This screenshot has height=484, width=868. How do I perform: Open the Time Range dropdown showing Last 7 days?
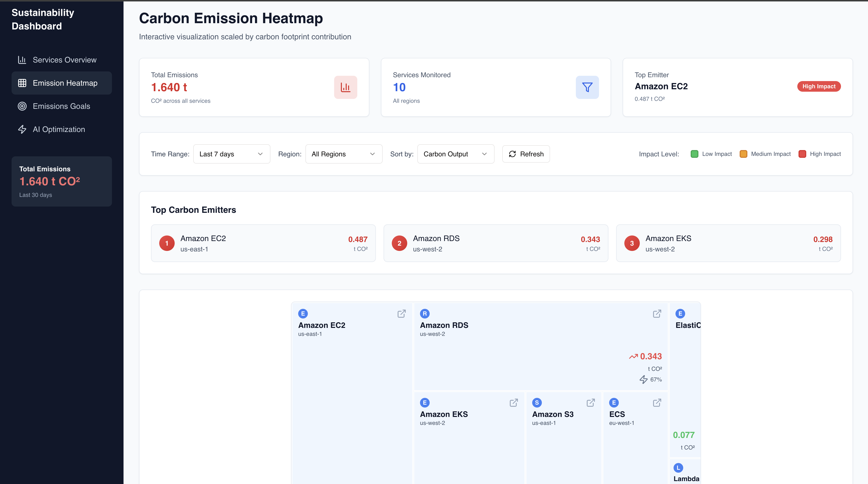(x=232, y=154)
